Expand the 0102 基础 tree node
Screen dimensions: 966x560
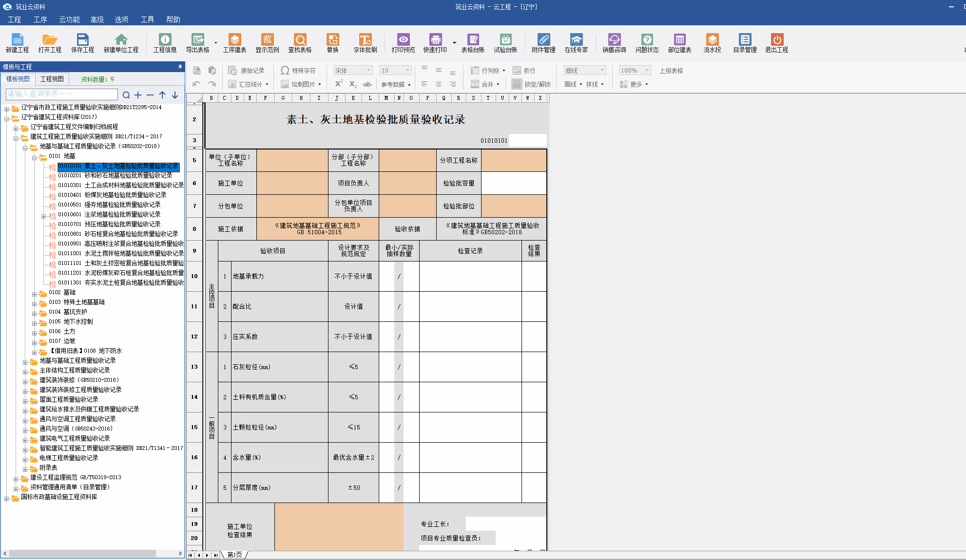[33, 292]
